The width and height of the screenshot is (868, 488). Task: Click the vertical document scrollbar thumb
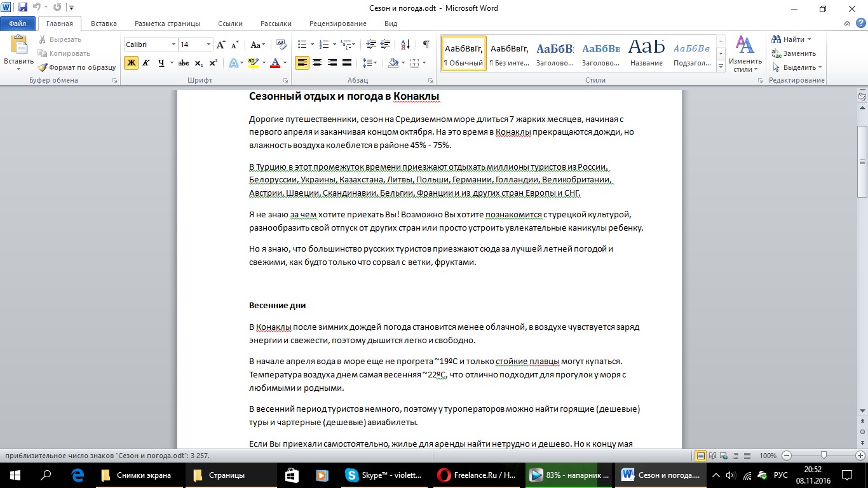click(x=862, y=161)
